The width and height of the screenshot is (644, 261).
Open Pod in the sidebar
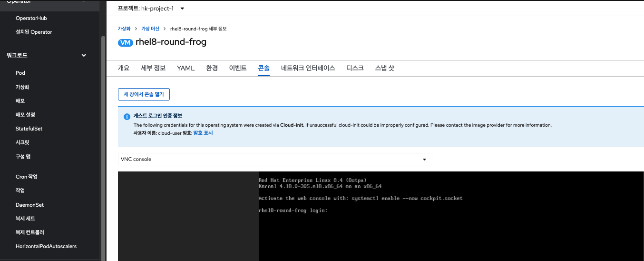point(20,73)
